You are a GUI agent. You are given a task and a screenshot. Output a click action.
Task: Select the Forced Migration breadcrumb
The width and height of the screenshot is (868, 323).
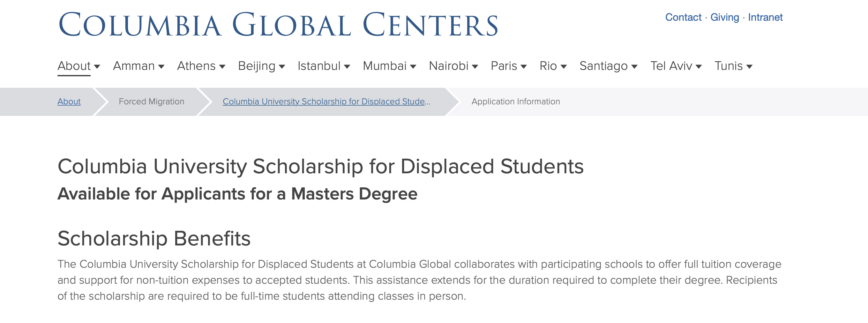pos(151,101)
